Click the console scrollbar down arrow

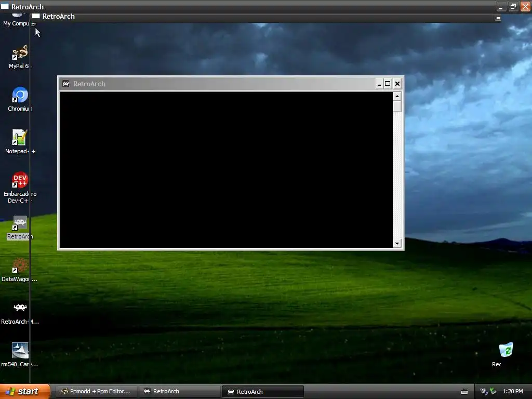[397, 243]
